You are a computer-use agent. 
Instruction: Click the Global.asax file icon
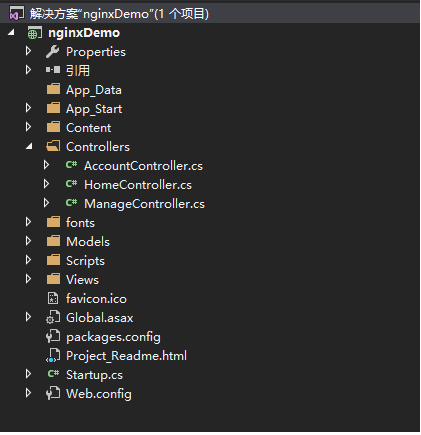tap(53, 318)
